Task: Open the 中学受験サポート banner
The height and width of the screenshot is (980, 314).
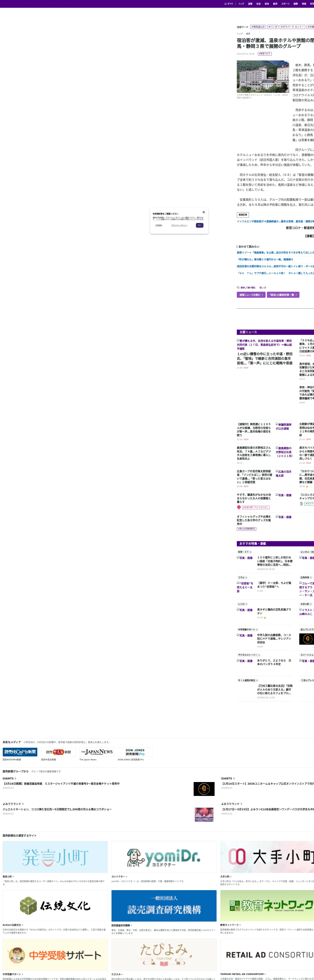Action: (55, 955)
